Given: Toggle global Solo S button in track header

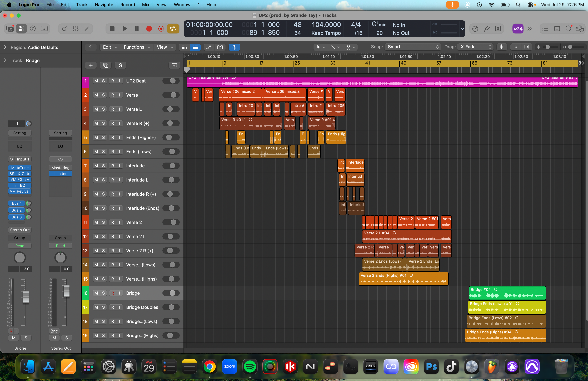Looking at the screenshot, I should [120, 65].
